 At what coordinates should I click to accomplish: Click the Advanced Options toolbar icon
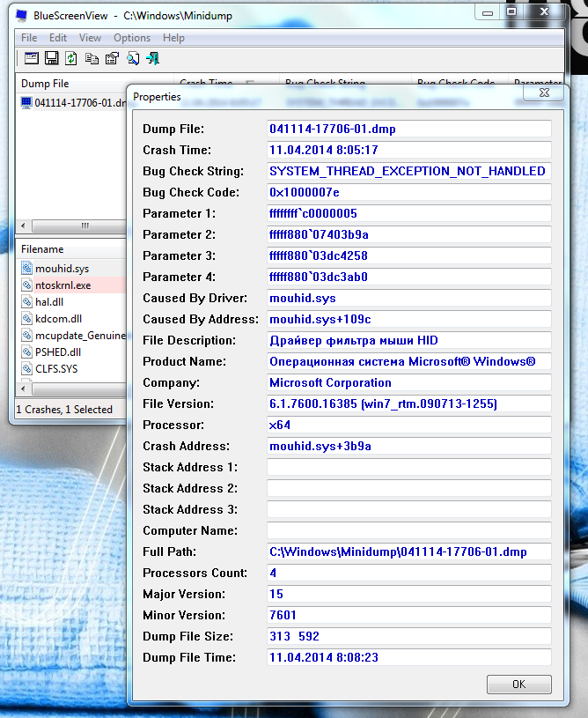coord(31,59)
